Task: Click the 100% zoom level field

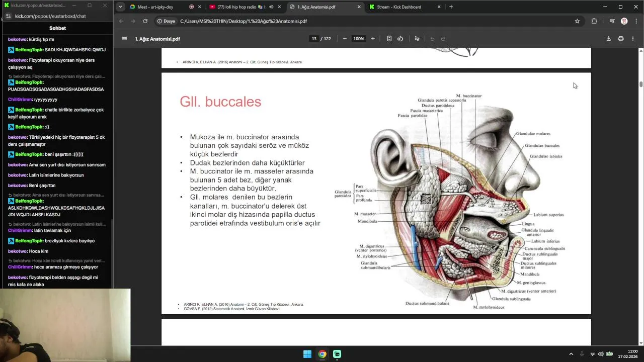Action: 359,39
